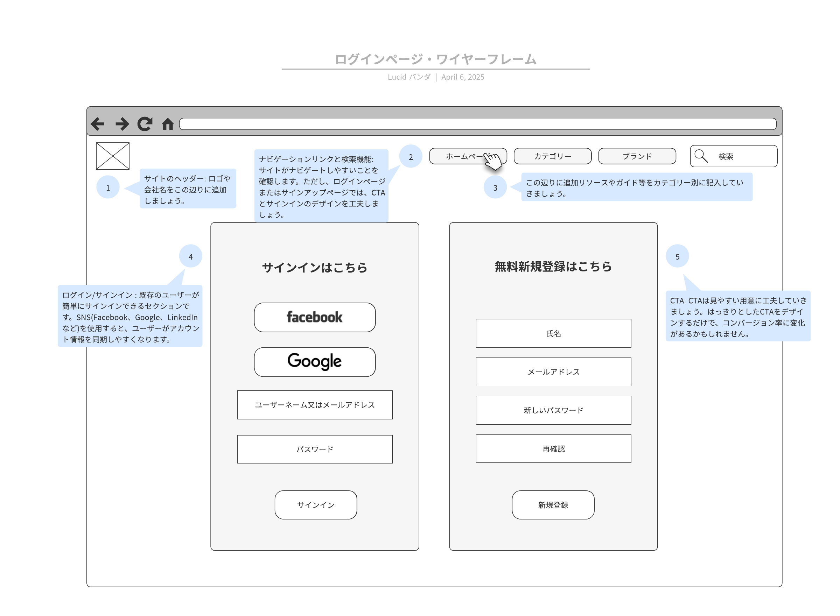This screenshot has height=616, width=840.
Task: Click the browser back arrow icon
Action: (97, 124)
